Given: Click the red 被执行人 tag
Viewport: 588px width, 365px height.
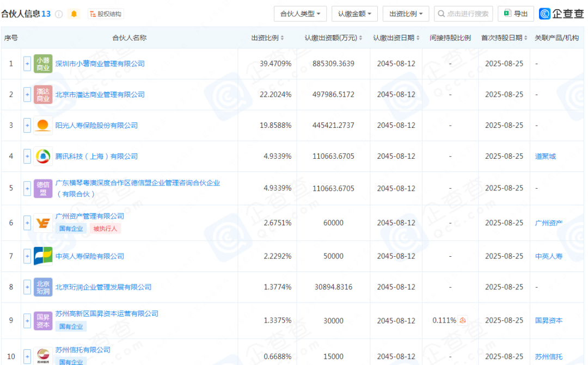Looking at the screenshot, I should pyautogui.click(x=105, y=228).
